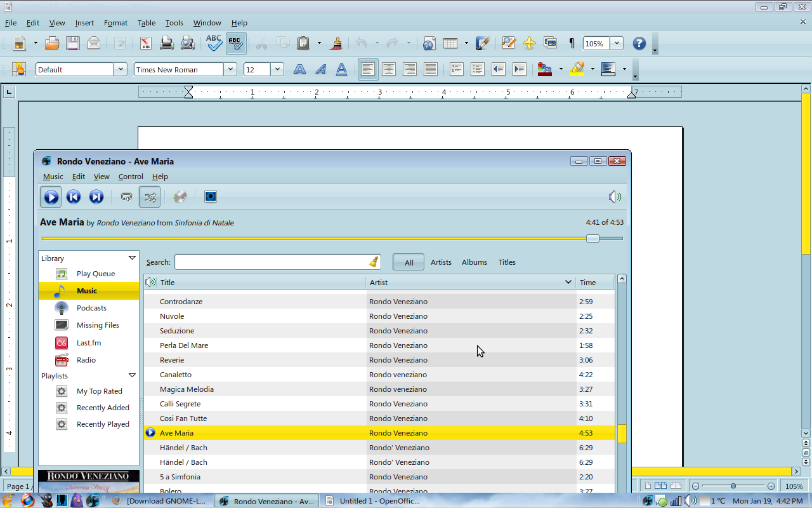Skip to the next track
The height and width of the screenshot is (508, 812).
point(96,197)
